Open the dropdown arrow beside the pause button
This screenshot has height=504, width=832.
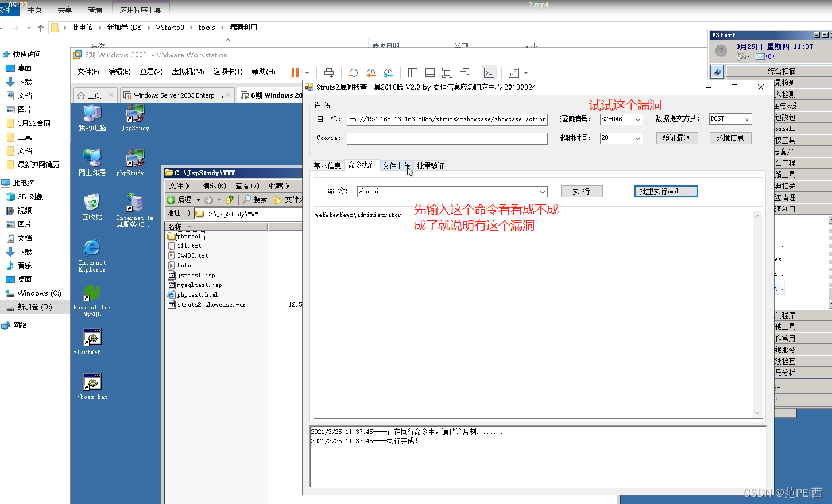point(307,73)
